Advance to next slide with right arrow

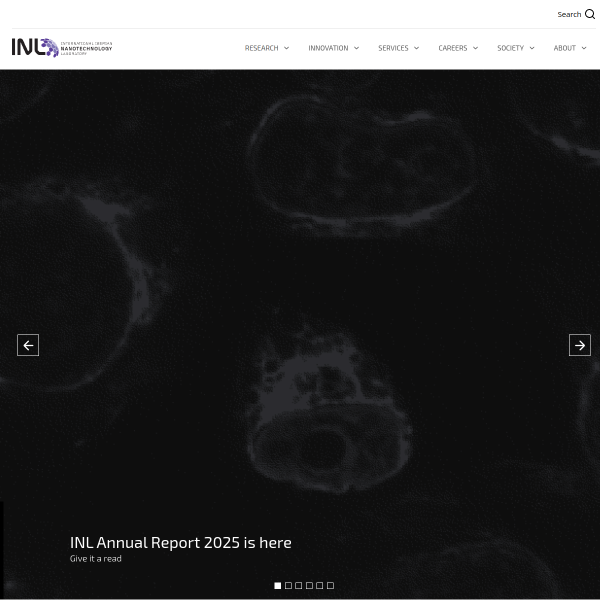click(580, 345)
